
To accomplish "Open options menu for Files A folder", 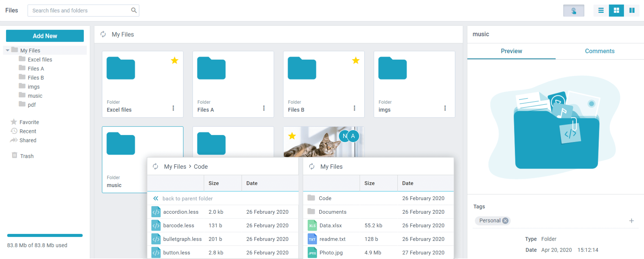I will tap(264, 108).
